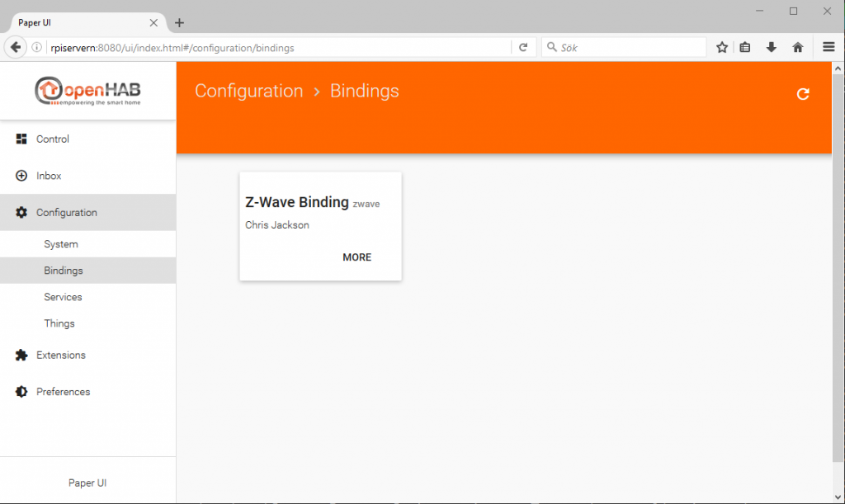845x504 pixels.
Task: Collapse the Configuration menu section
Action: coord(87,212)
